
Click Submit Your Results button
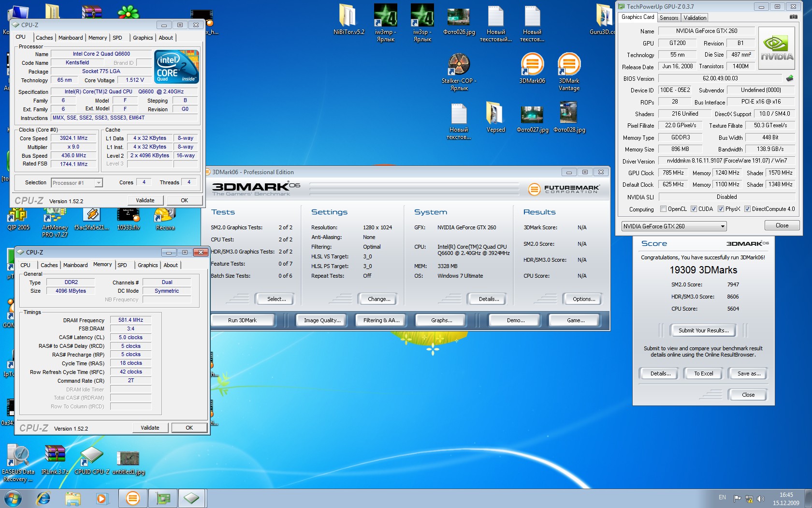(703, 330)
